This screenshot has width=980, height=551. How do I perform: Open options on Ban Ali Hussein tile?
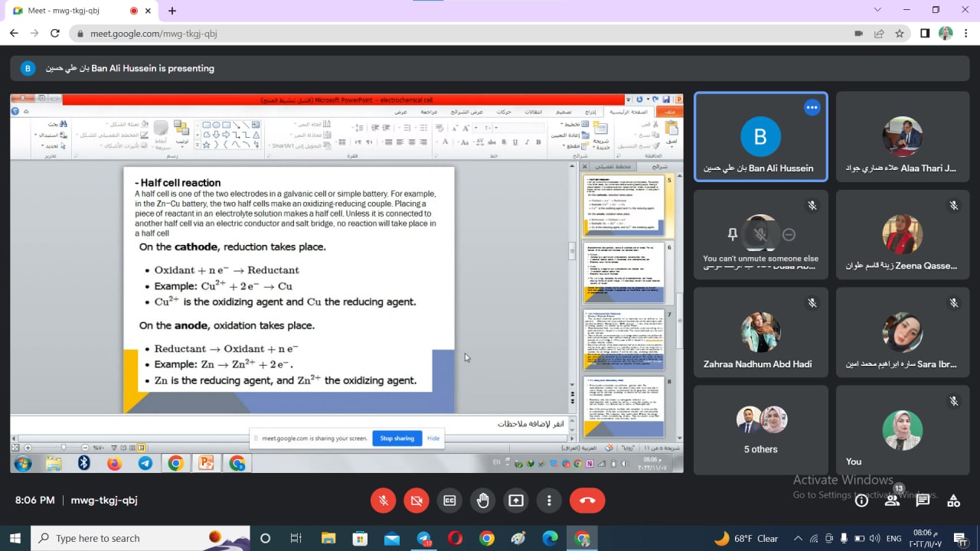click(812, 108)
